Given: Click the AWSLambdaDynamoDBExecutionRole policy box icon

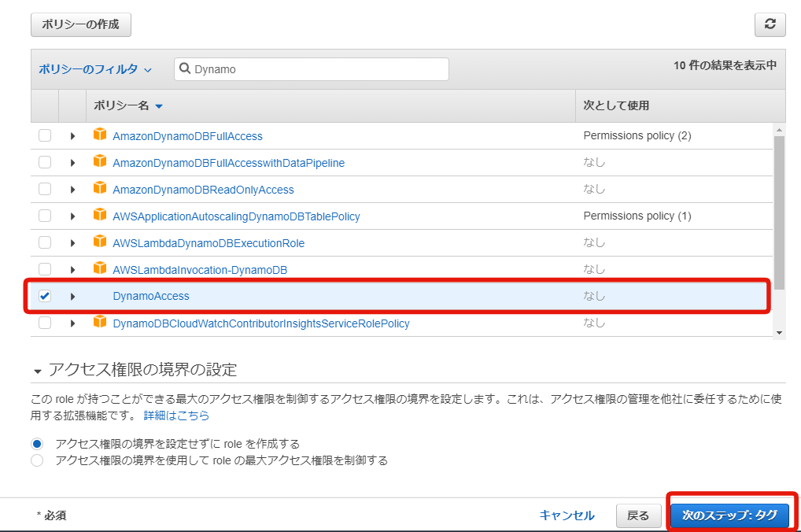Looking at the screenshot, I should pos(100,242).
